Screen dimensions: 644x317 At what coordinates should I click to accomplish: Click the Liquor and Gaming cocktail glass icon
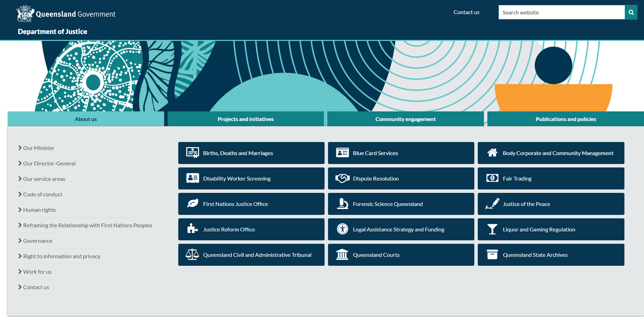click(x=492, y=229)
